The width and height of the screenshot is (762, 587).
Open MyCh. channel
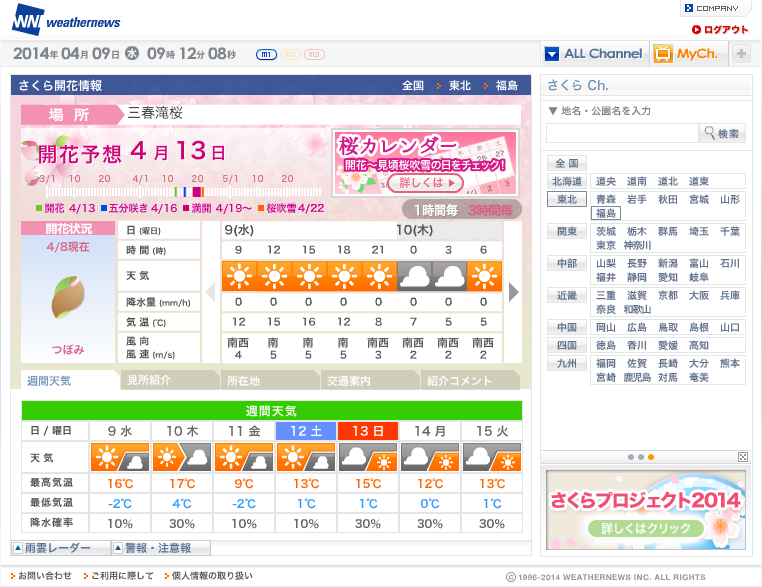click(x=689, y=53)
